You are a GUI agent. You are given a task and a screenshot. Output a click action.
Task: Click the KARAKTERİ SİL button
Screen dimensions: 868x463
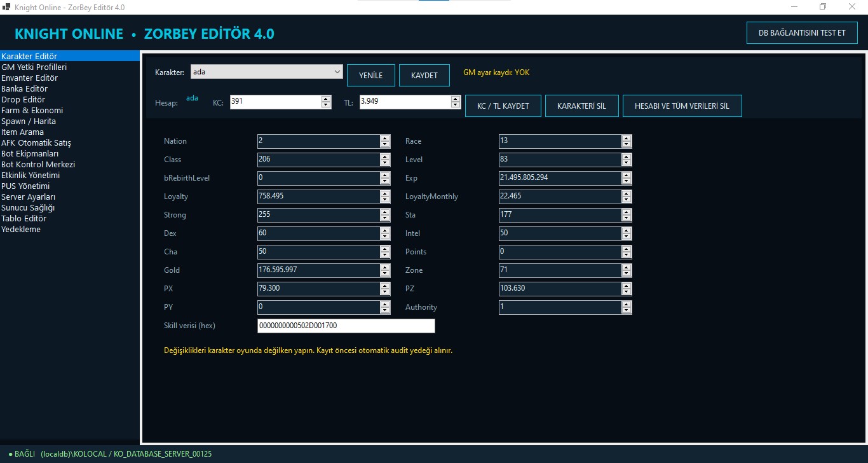[x=581, y=106]
